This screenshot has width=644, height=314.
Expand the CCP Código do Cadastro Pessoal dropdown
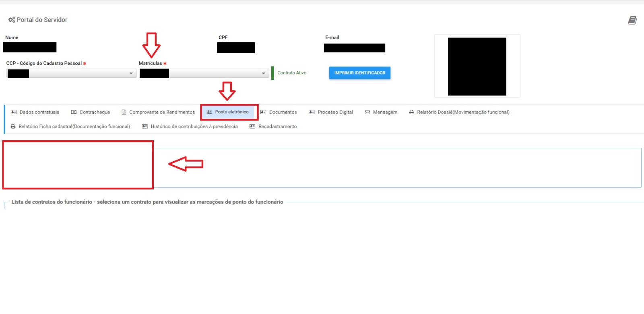pyautogui.click(x=131, y=73)
